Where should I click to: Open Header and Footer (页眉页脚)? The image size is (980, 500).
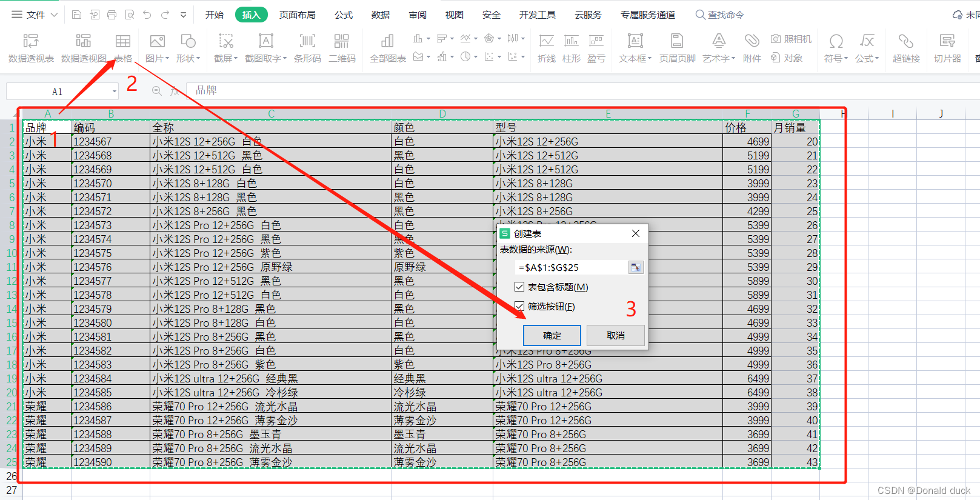[677, 48]
